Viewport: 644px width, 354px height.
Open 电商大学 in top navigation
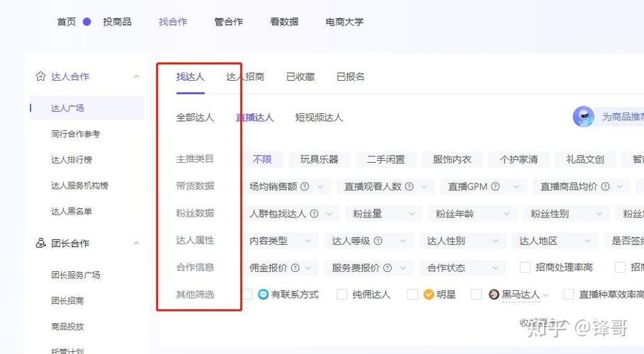(x=344, y=22)
